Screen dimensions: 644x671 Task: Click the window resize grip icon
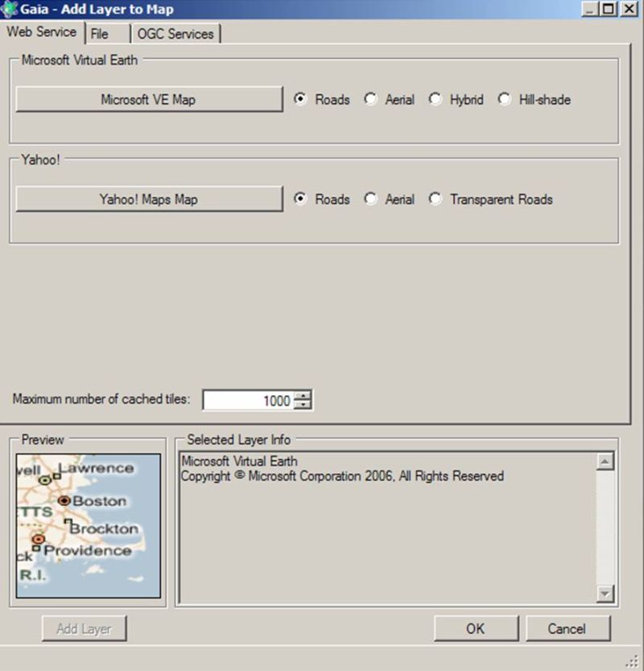click(632, 661)
